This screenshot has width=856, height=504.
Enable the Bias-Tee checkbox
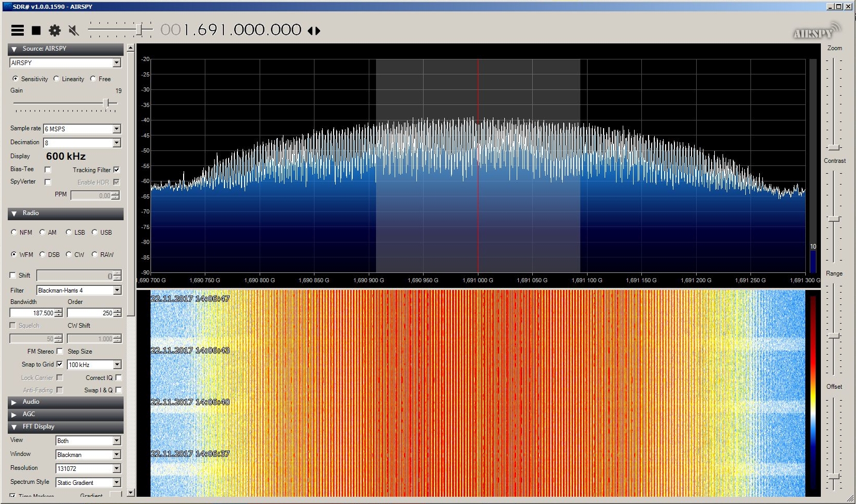[48, 170]
